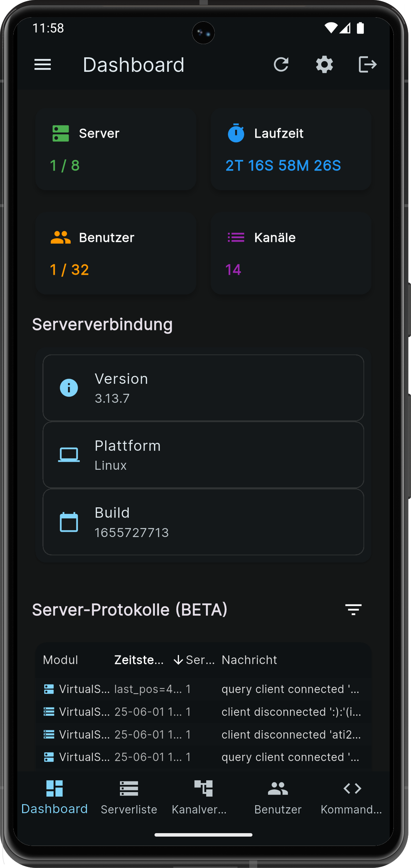Click the orange Benutzer users icon

60,237
